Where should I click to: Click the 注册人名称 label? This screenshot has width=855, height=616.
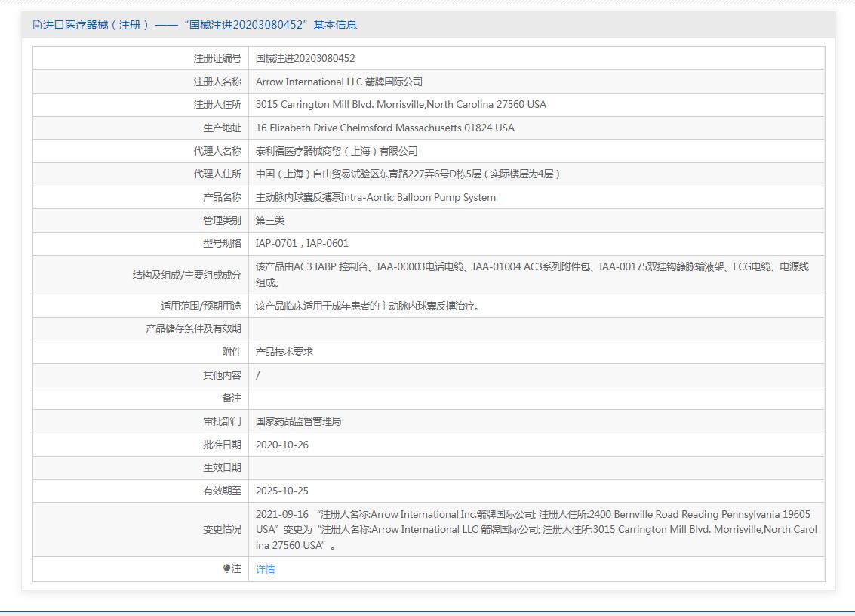(217, 82)
